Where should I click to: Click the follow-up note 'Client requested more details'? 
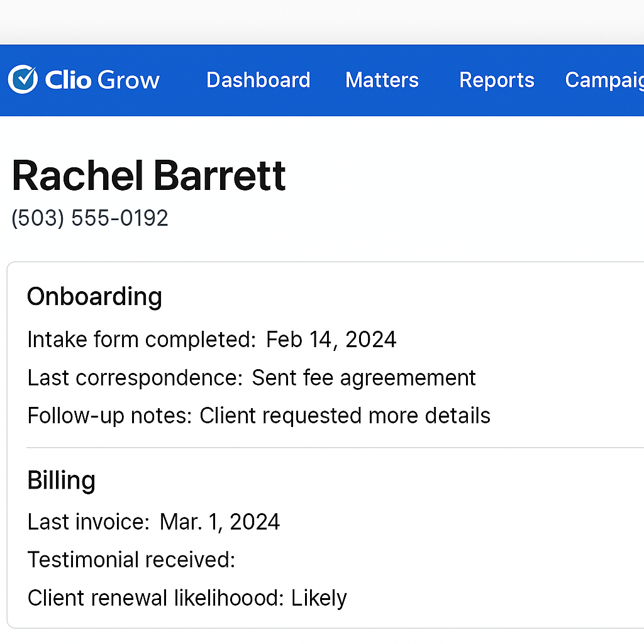tap(345, 415)
